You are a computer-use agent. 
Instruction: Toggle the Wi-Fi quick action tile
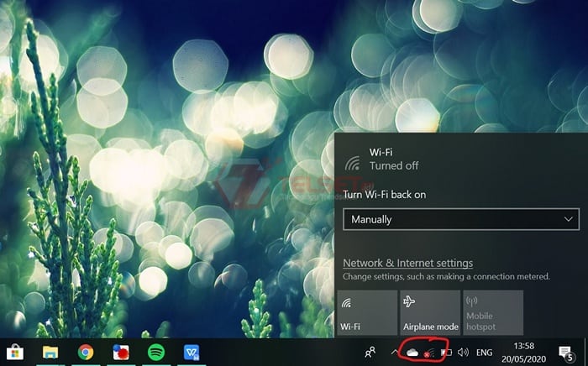coord(366,313)
